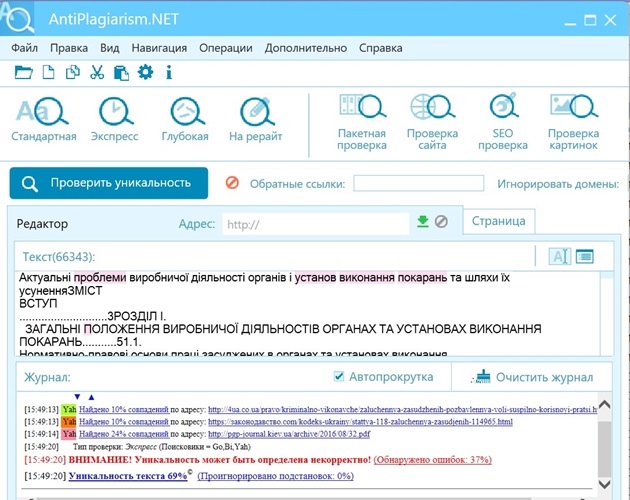Open the Файл menu
The image size is (630, 500).
[x=25, y=48]
